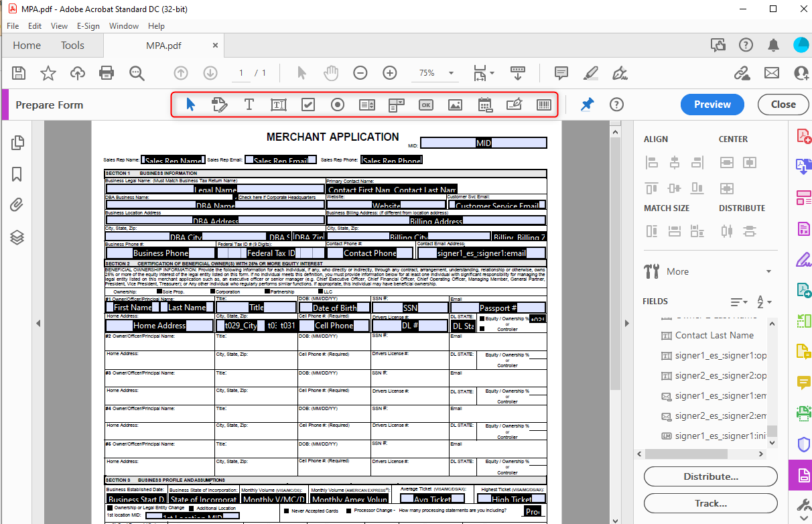This screenshot has width=812, height=524.
Task: Open the page thumbnails panel icon
Action: click(x=17, y=143)
